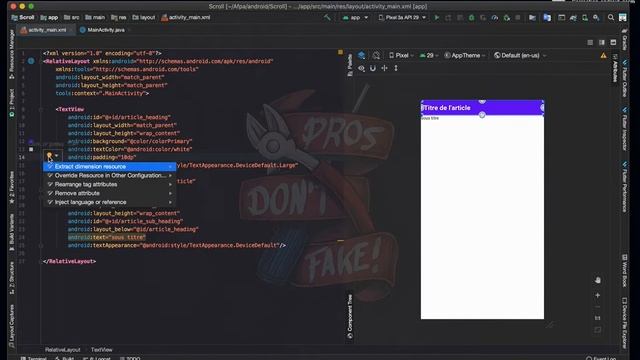Screen dimensions: 640x360
Task: Open the app run configuration dropdown
Action: pyautogui.click(x=356, y=18)
